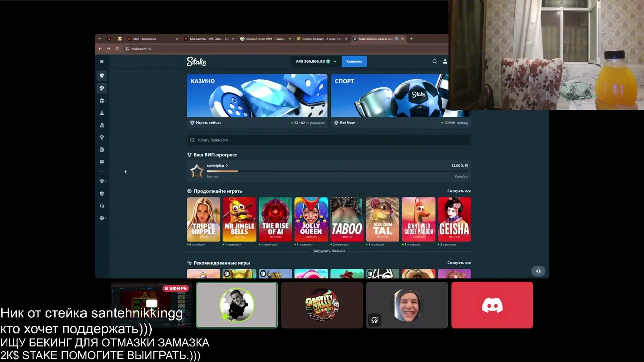
Task: Select the Sports ball icon in the sidebar
Action: tap(102, 88)
